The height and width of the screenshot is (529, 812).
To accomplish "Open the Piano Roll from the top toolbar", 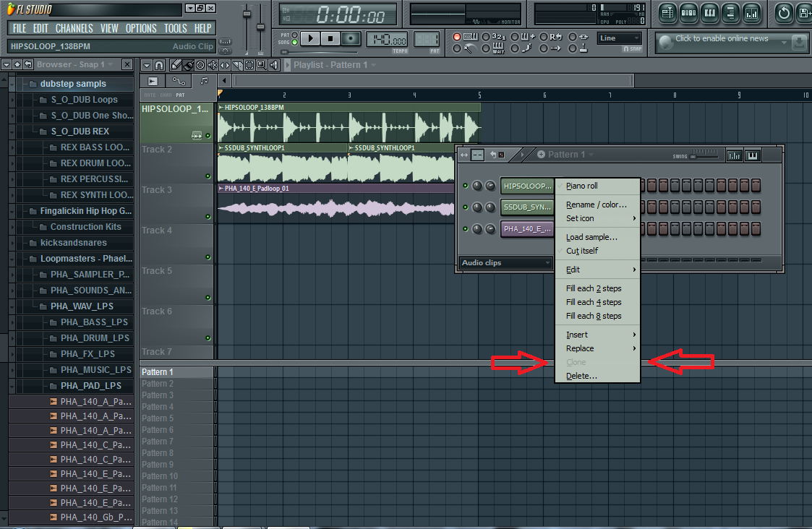I will click(709, 14).
